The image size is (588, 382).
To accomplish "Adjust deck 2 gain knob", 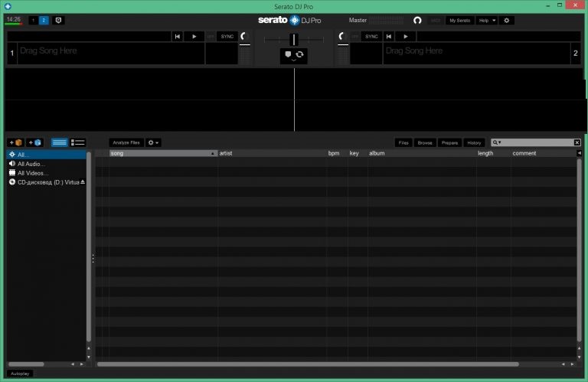I will coord(341,37).
